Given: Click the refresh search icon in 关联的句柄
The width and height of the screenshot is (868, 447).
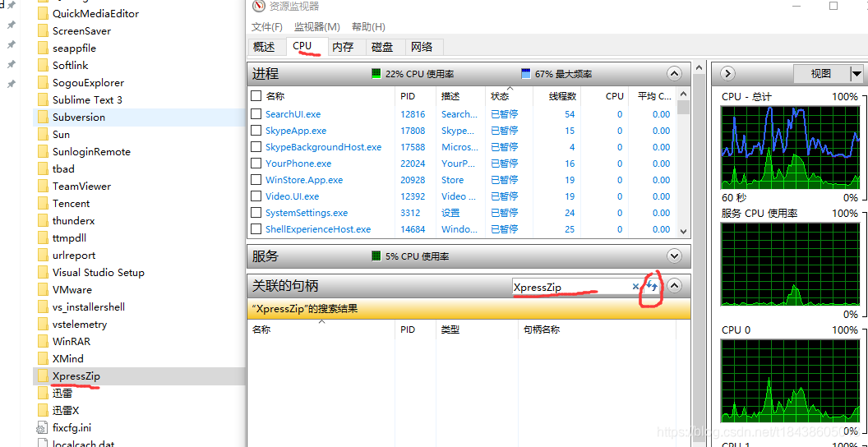Looking at the screenshot, I should click(x=652, y=287).
